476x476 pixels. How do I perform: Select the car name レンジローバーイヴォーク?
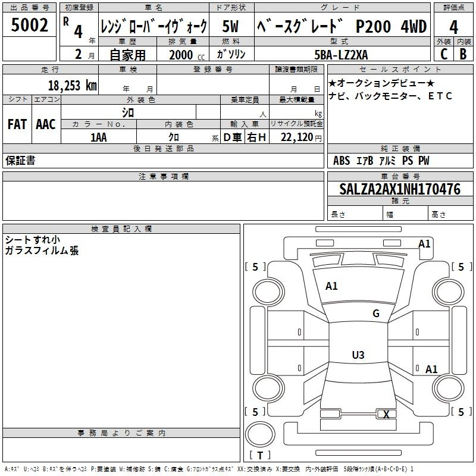pyautogui.click(x=154, y=26)
